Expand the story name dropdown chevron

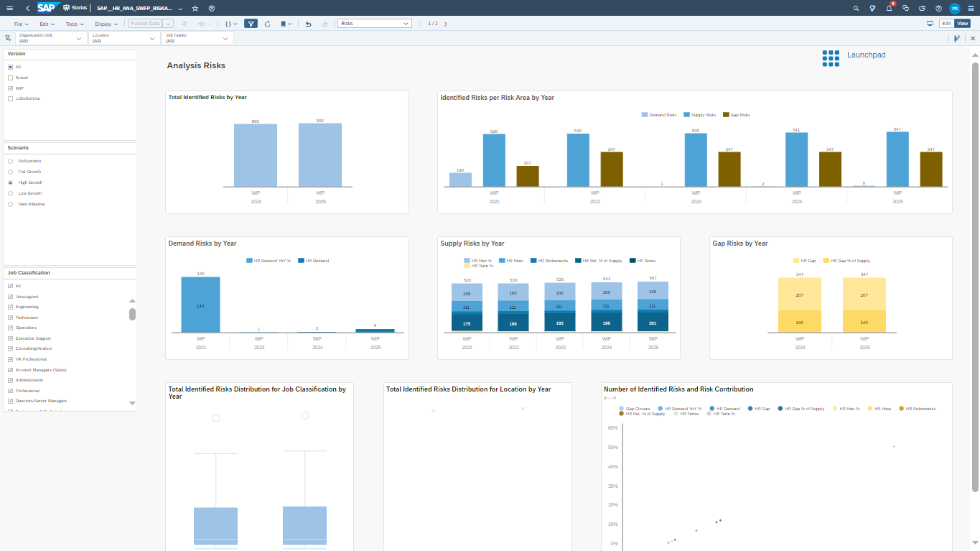179,9
